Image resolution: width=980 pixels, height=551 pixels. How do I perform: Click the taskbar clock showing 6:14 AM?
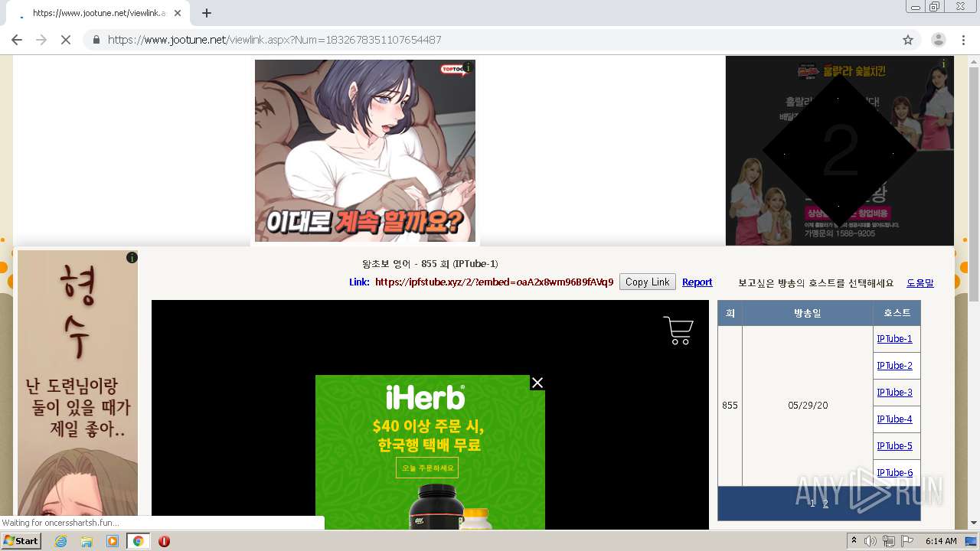[940, 541]
